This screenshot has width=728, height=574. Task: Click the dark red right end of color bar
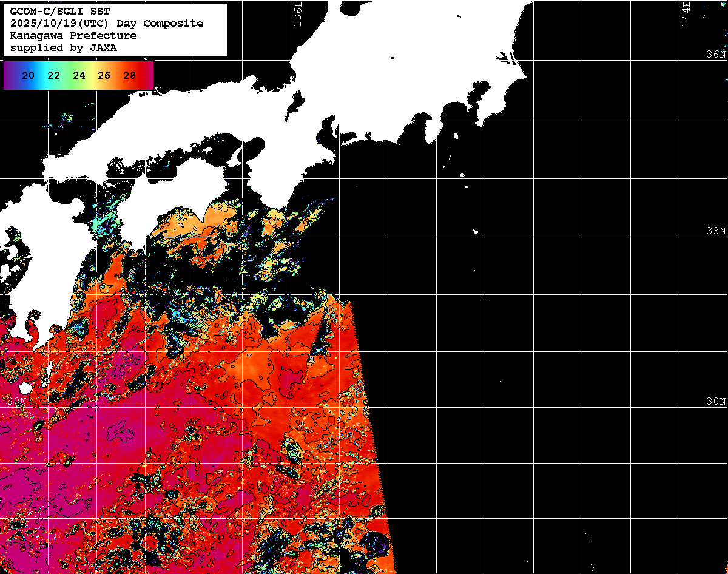coord(148,76)
